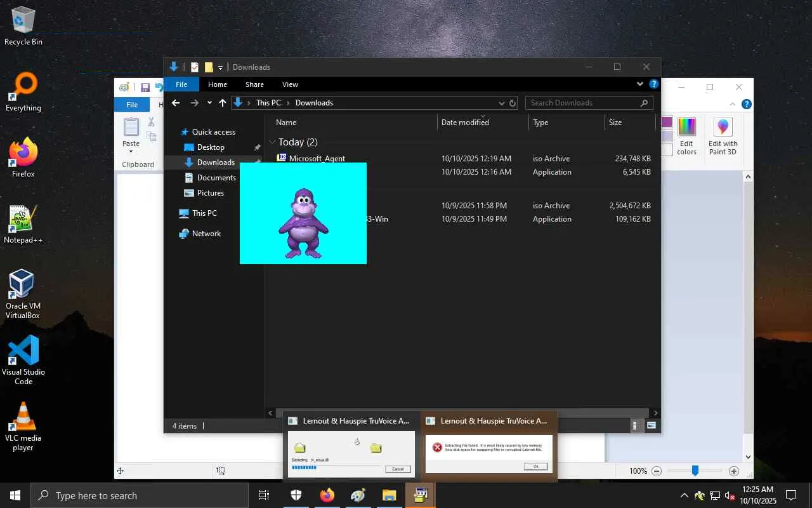Open the View ribbon tab in Explorer

pos(290,84)
